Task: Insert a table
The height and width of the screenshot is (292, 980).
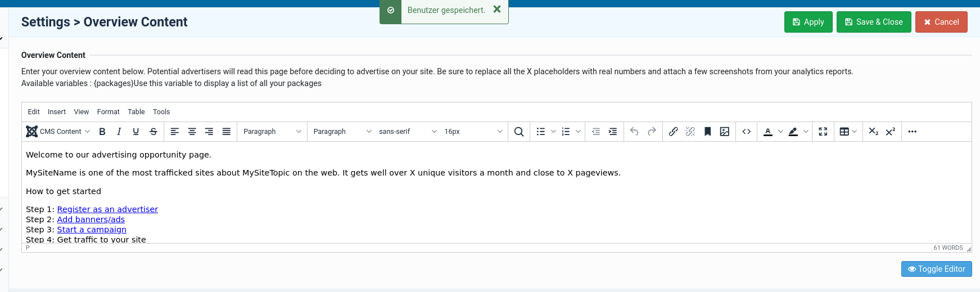Action: (x=844, y=132)
